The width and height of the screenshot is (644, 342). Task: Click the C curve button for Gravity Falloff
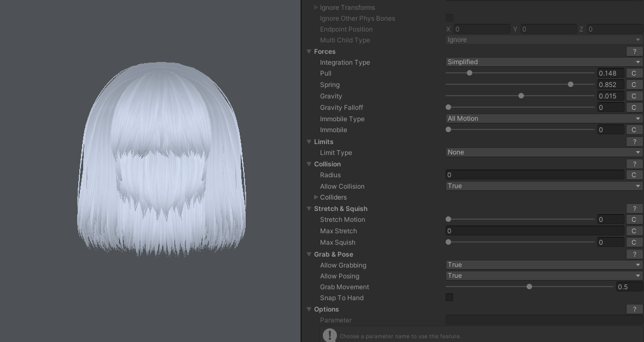pos(634,107)
